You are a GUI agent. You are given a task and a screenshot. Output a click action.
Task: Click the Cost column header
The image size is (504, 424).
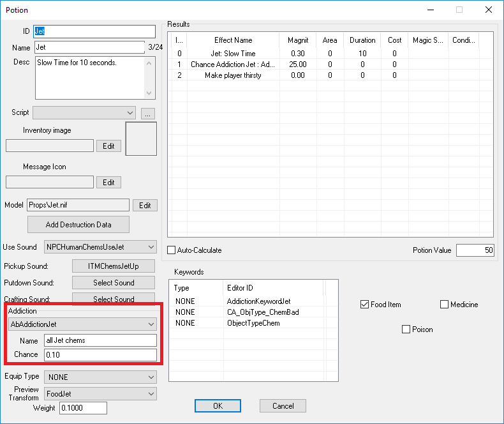[395, 40]
